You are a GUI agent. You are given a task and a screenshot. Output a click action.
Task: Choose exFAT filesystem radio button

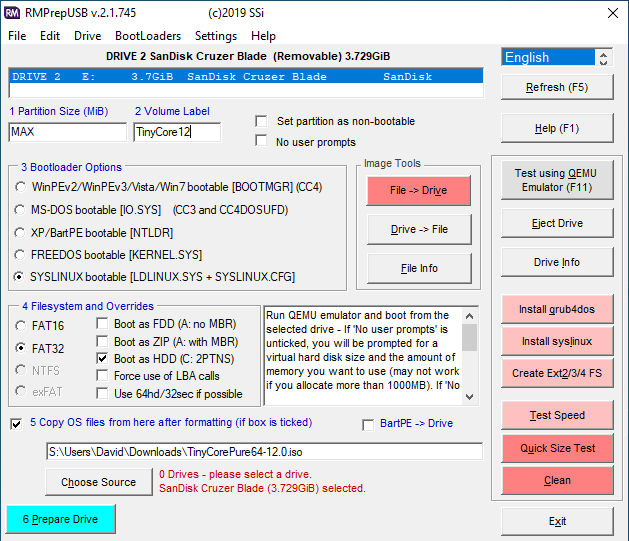pos(20,391)
